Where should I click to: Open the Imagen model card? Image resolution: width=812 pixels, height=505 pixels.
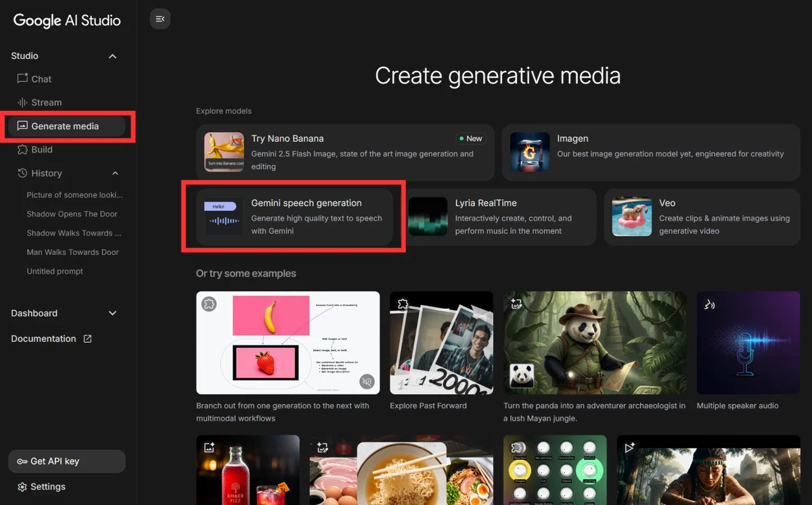click(651, 152)
